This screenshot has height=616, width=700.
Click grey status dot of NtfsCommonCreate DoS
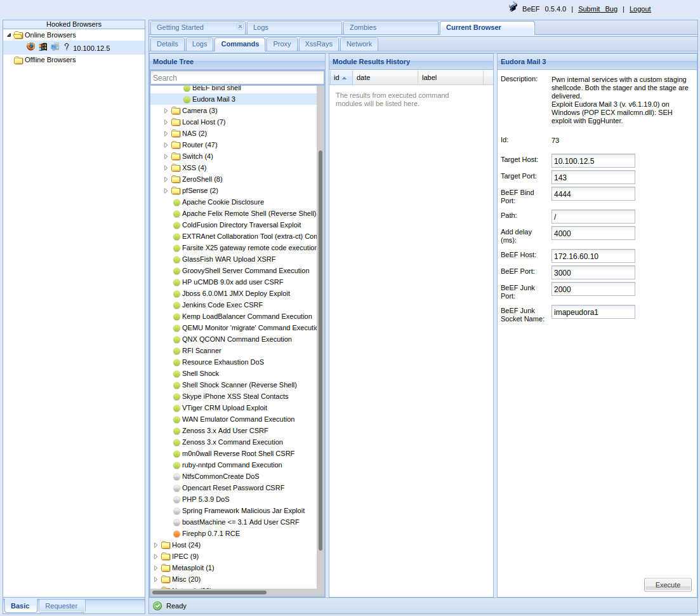[177, 477]
